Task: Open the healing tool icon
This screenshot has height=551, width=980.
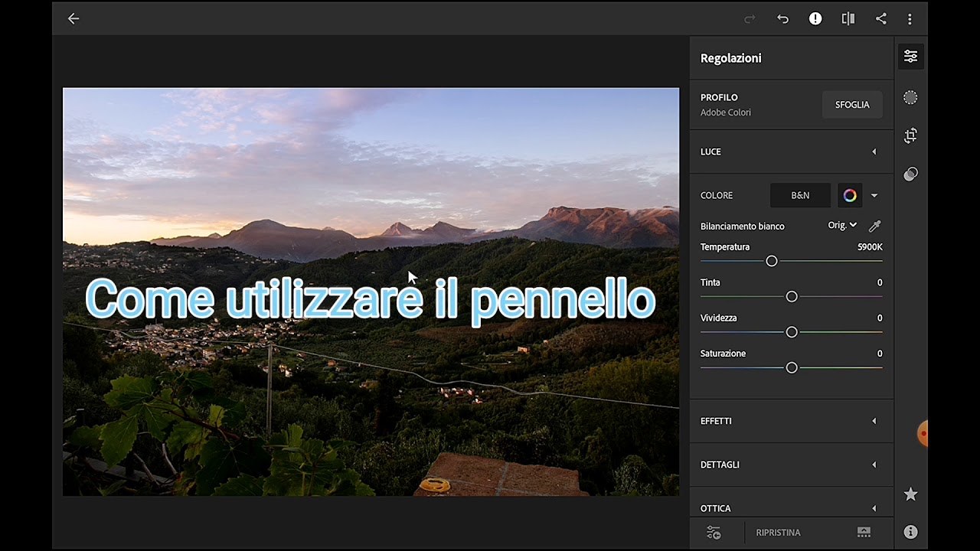Action: pos(910,174)
